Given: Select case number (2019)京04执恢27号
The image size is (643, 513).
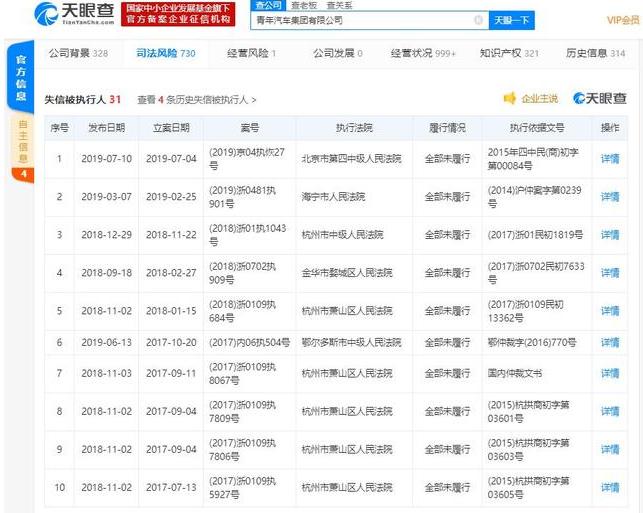Looking at the screenshot, I should click(x=247, y=159).
